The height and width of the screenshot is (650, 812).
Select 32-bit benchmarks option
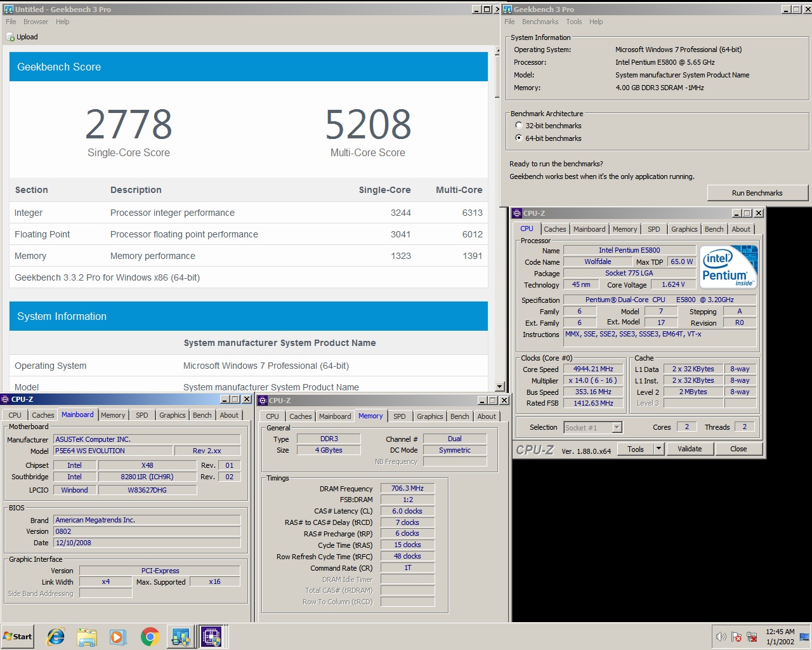tap(519, 125)
